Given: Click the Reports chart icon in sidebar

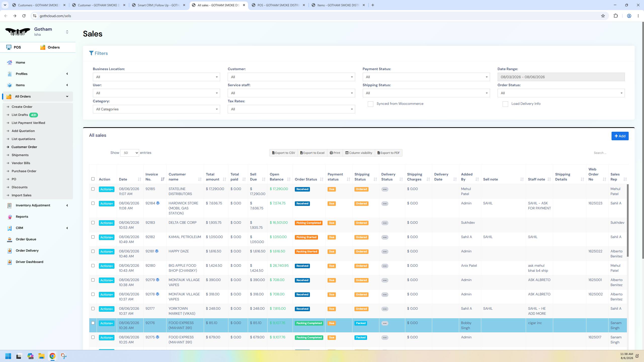Looking at the screenshot, I should coord(10,217).
